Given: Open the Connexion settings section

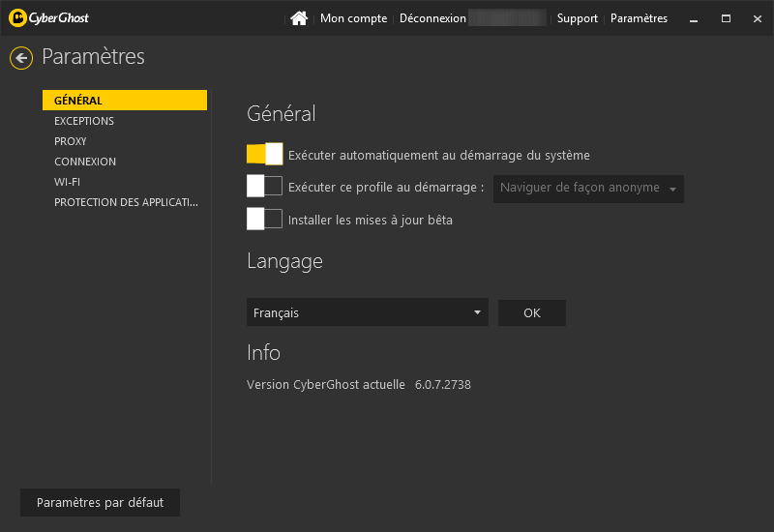Looking at the screenshot, I should click(85, 162).
